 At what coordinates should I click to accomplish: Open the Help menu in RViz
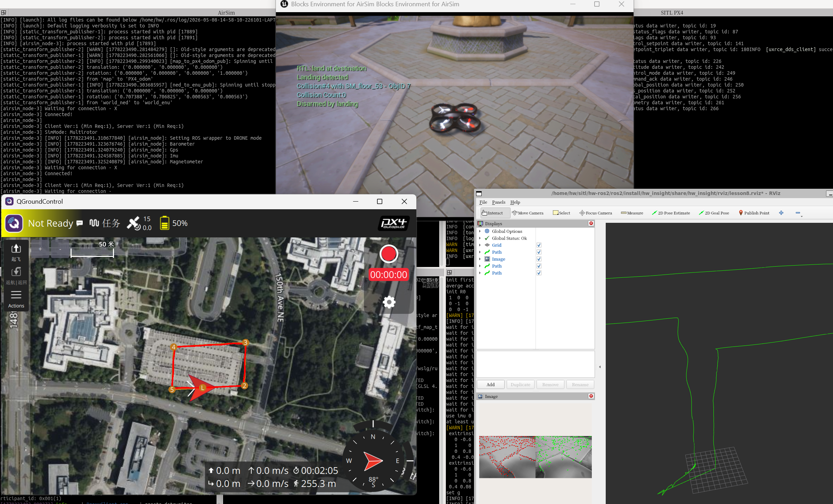click(x=515, y=202)
